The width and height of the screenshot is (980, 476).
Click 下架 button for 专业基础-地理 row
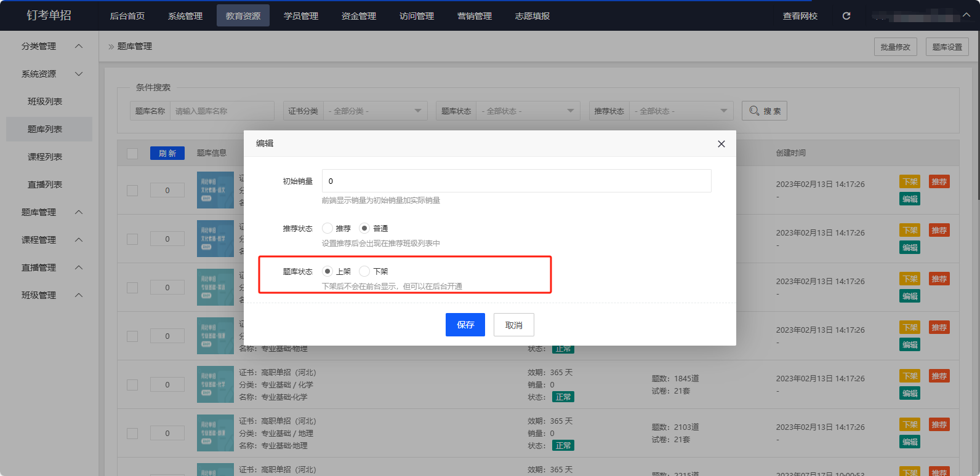910,424
